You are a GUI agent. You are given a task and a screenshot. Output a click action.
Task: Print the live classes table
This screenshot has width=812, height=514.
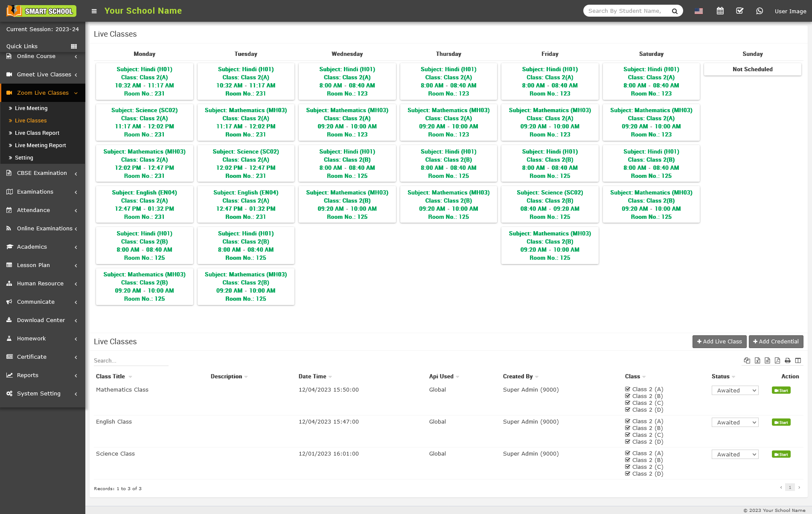(x=788, y=360)
